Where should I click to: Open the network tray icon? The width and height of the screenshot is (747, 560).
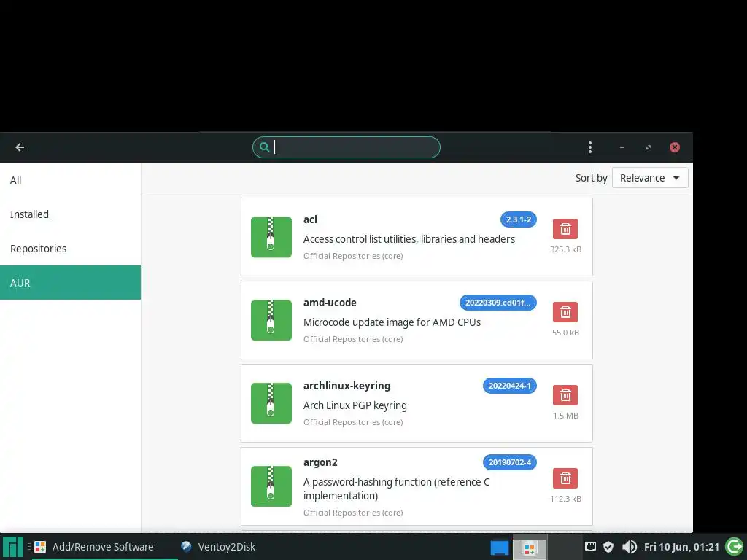click(x=590, y=547)
